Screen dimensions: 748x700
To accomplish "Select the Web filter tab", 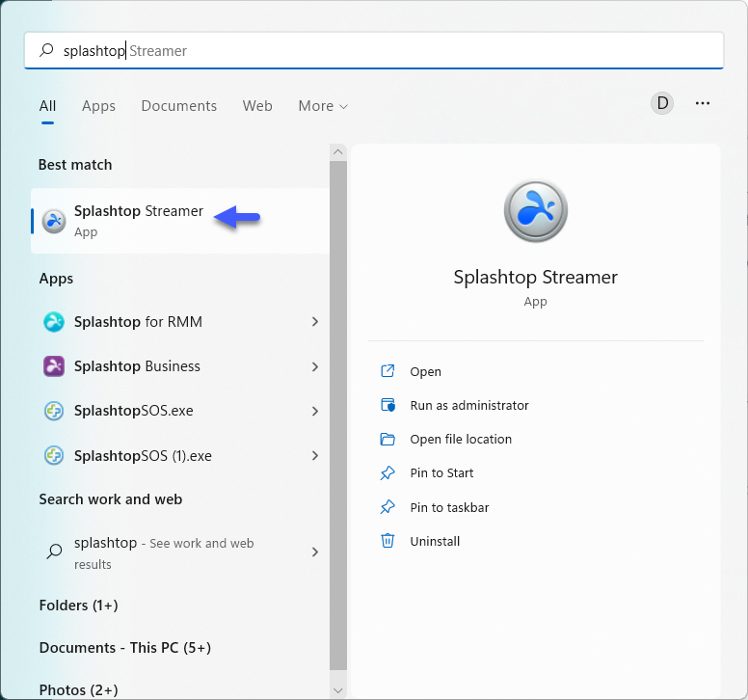I will (x=257, y=106).
